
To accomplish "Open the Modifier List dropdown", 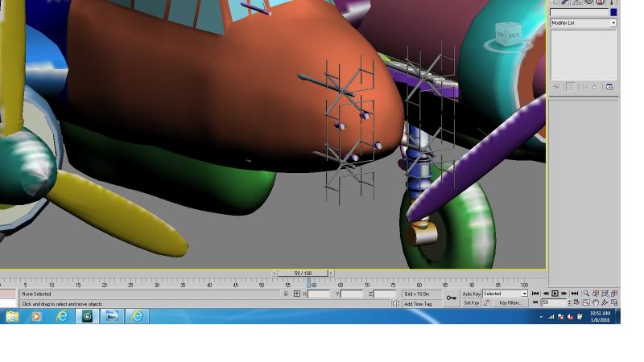I will 583,23.
